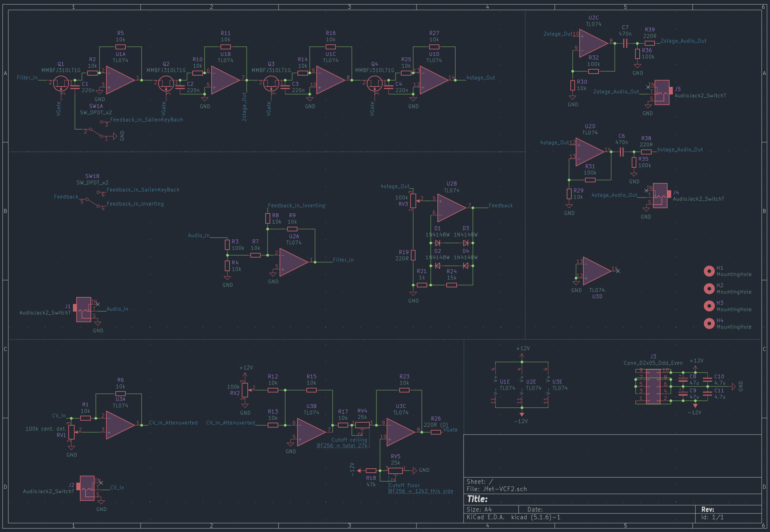The image size is (770, 532).
Task: Click the H1 MountingHole symbol
Action: point(709,271)
